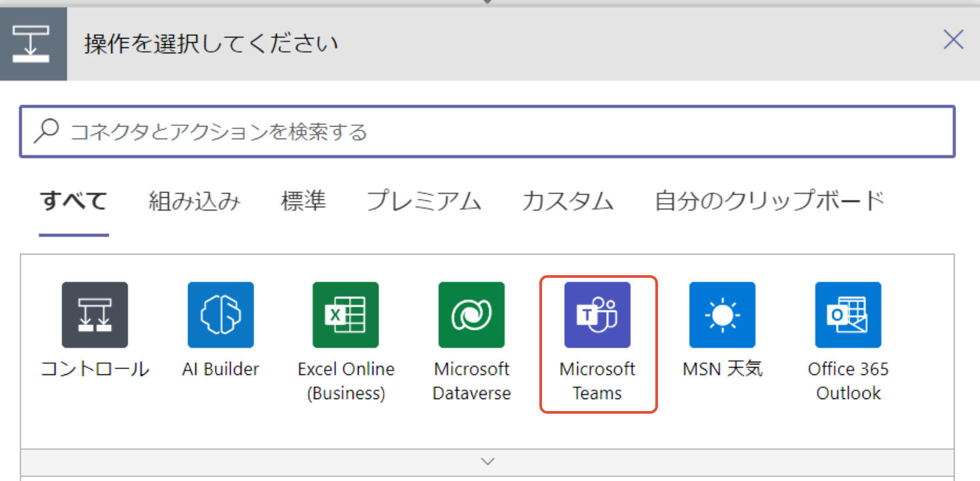Select the プレミアム tab
Screen dimensions: 980x481
tap(424, 201)
